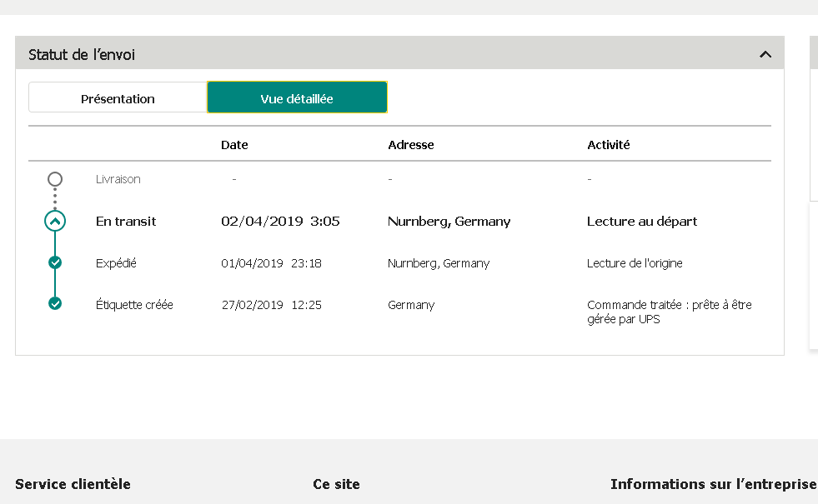This screenshot has height=504, width=818.
Task: Click the Service clientèle footer heading
Action: (73, 484)
